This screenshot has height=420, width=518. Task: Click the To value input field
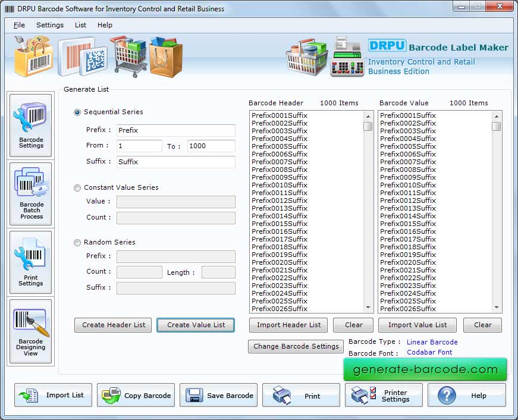pos(211,146)
